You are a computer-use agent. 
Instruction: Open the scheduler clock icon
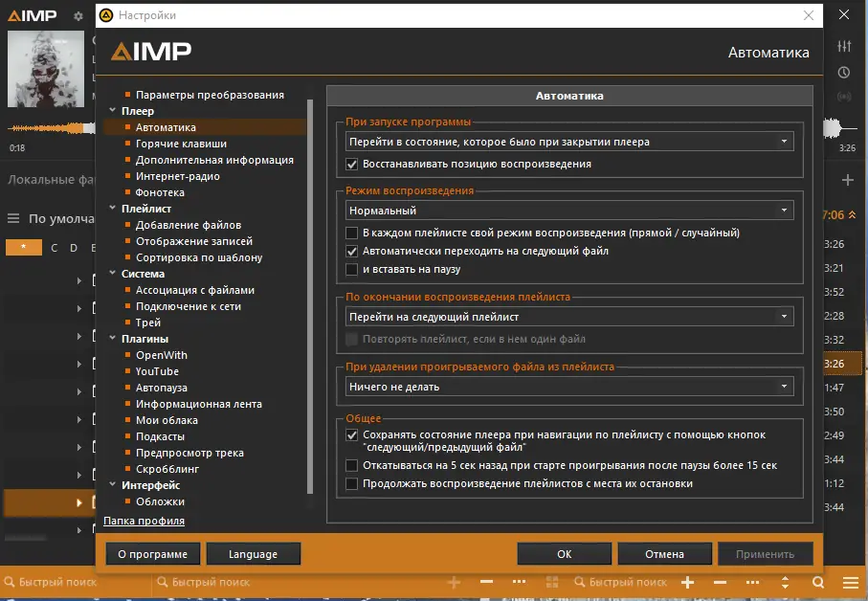pyautogui.click(x=846, y=72)
